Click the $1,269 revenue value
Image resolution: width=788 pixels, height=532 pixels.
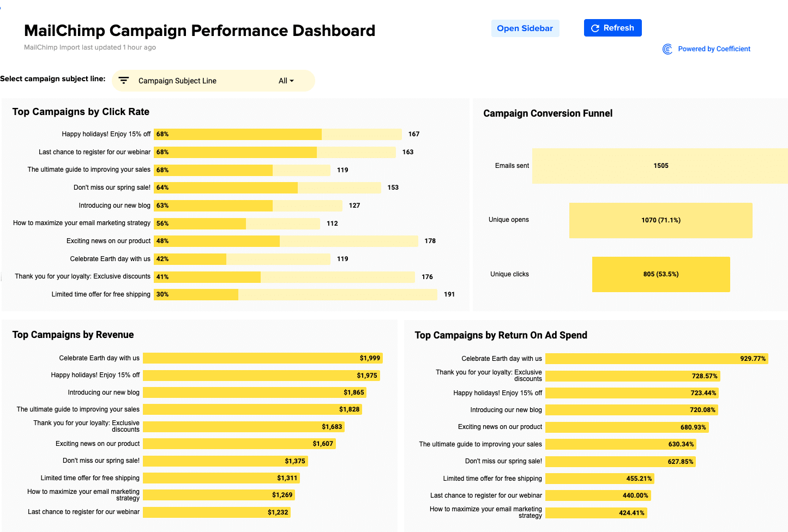pyautogui.click(x=282, y=495)
